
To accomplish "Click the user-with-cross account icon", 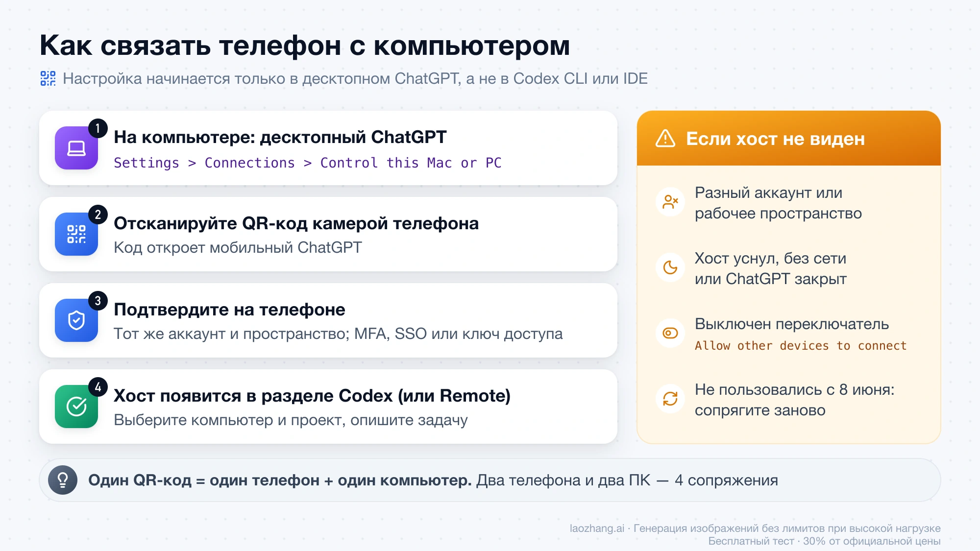I will pyautogui.click(x=670, y=202).
